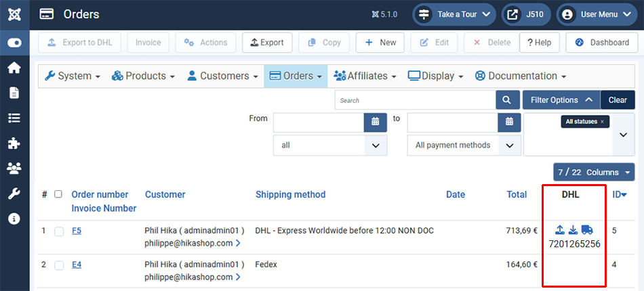644x291 pixels.
Task: Sort by Date column
Action: (x=456, y=194)
